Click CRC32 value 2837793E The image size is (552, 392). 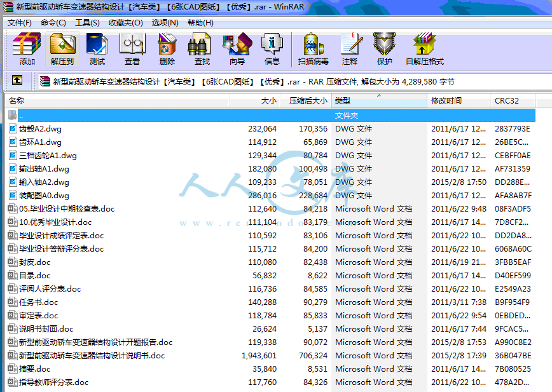(512, 129)
